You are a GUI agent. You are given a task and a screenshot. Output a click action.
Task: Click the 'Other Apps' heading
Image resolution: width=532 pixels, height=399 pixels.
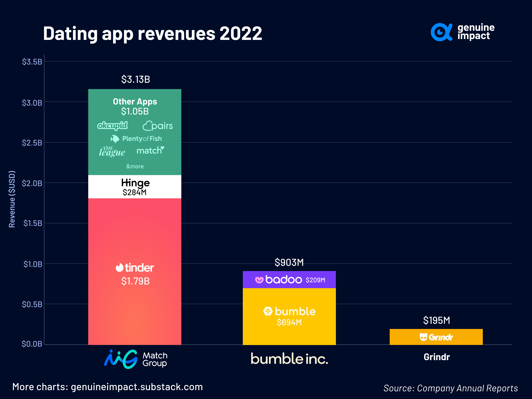point(135,102)
